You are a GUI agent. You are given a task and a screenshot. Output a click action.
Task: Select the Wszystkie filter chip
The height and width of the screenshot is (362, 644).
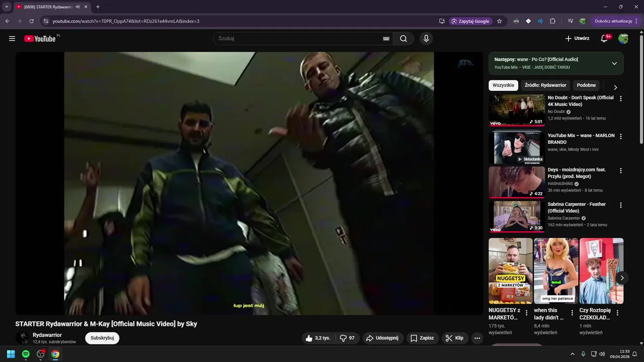[x=503, y=85]
